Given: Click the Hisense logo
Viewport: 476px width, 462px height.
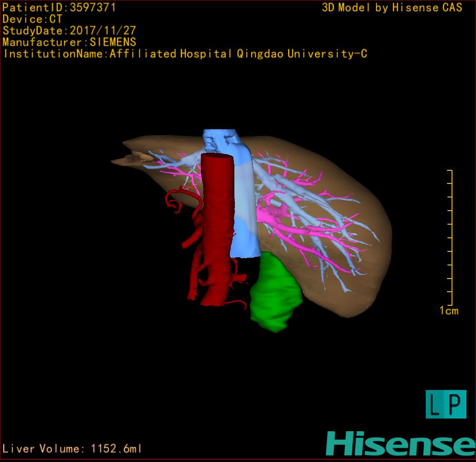Looking at the screenshot, I should [400, 443].
